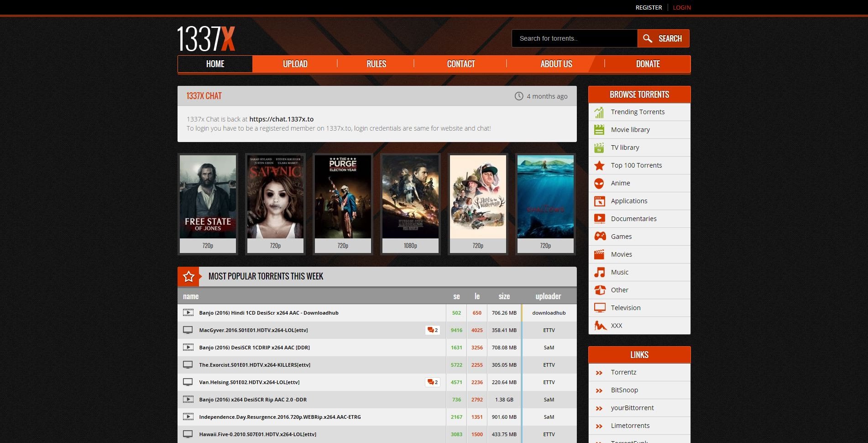Click the Movies clapperboard icon
This screenshot has width=868, height=443.
click(599, 254)
